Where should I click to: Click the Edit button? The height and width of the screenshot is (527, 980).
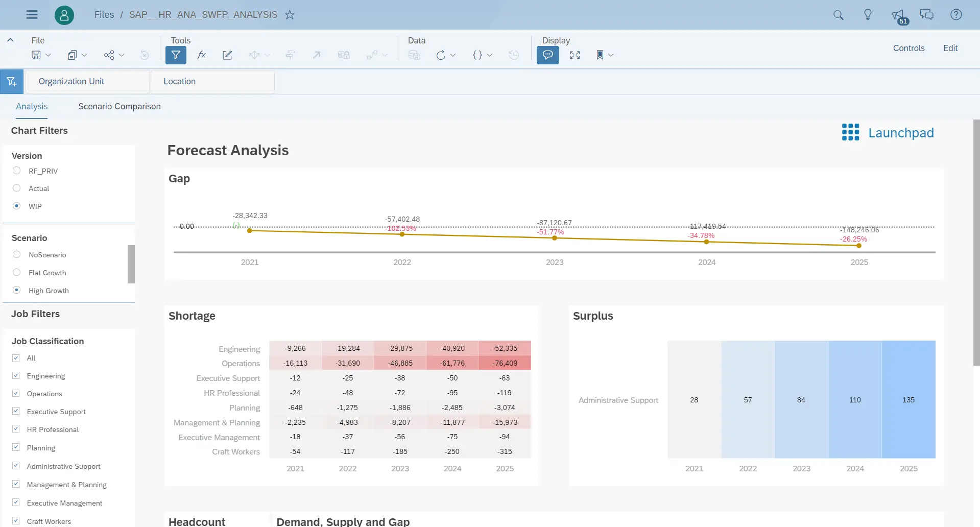coord(950,48)
